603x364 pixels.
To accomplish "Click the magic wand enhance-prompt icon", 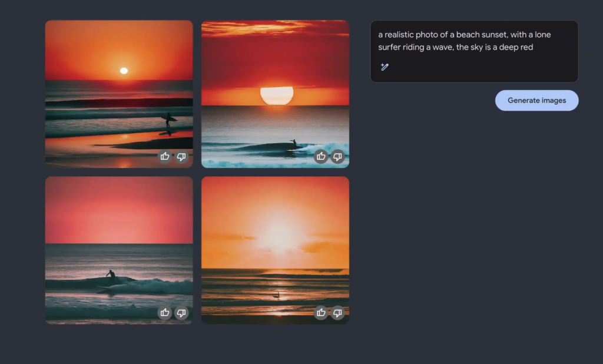I will 385,67.
